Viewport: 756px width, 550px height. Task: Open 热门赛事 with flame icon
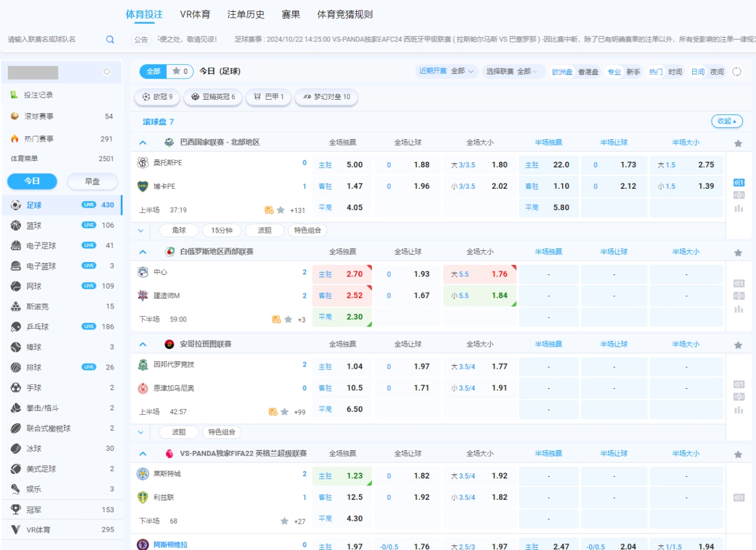[x=62, y=139]
